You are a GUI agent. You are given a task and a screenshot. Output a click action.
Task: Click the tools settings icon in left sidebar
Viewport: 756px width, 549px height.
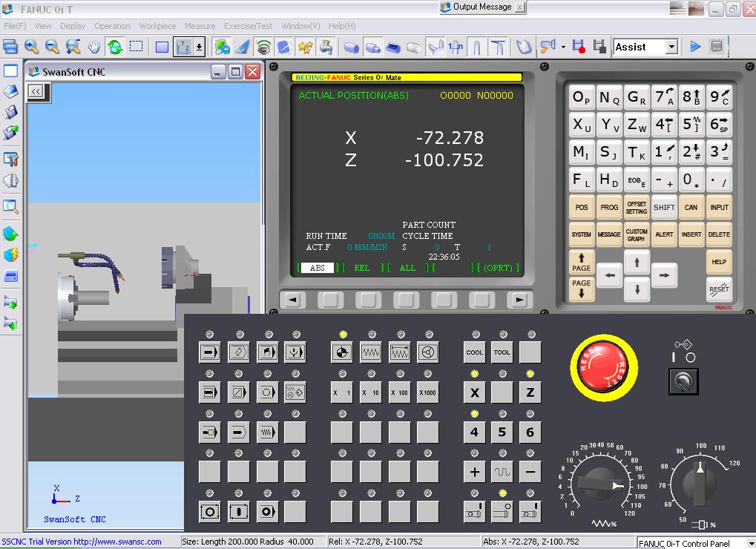click(x=10, y=159)
